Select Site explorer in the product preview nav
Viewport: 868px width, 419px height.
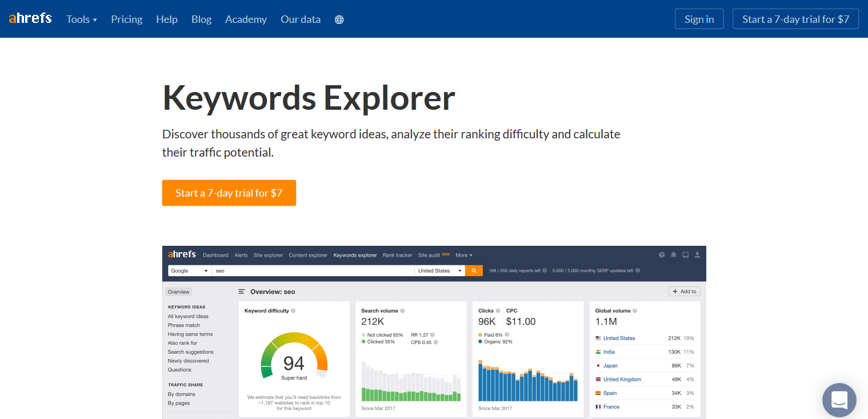coord(268,255)
